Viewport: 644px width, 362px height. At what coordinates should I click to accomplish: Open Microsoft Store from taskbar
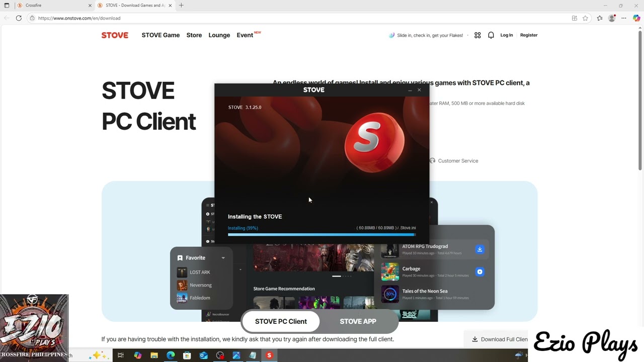(x=187, y=355)
